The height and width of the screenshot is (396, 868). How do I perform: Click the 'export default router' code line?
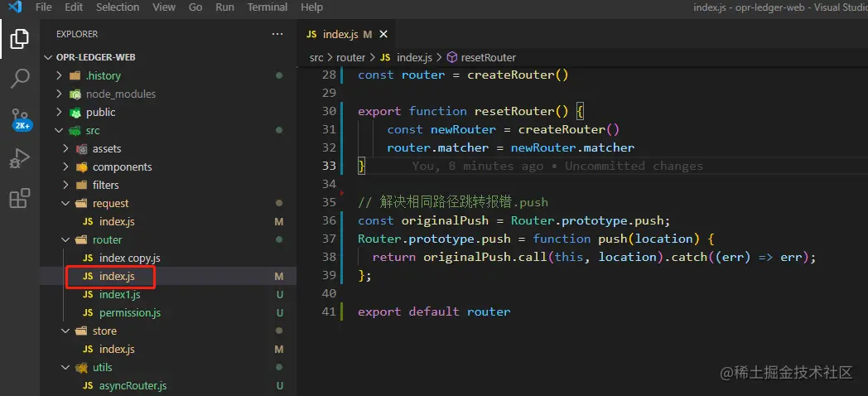tap(434, 311)
